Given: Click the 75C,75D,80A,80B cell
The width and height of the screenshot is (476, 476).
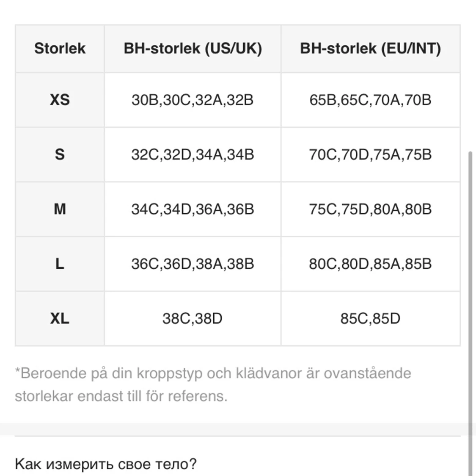Looking at the screenshot, I should coord(371,209).
